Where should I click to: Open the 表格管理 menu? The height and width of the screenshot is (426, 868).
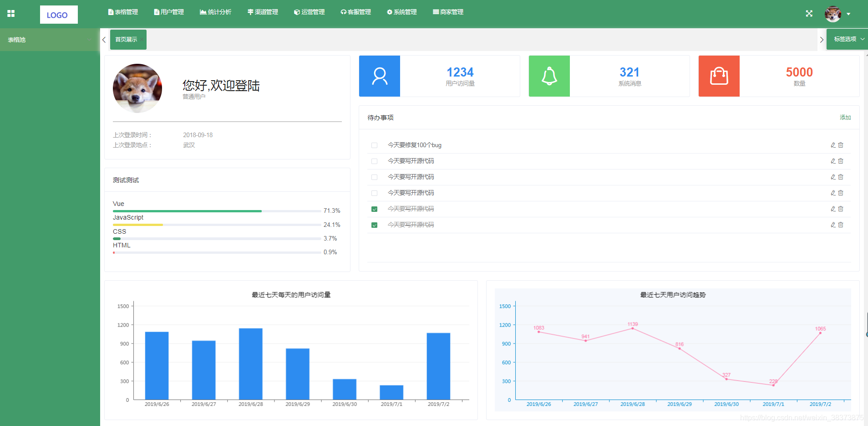(x=123, y=12)
